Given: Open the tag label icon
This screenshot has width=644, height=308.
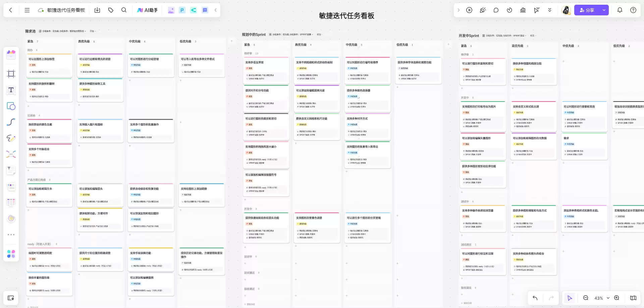Looking at the screenshot, I should click(111, 10).
